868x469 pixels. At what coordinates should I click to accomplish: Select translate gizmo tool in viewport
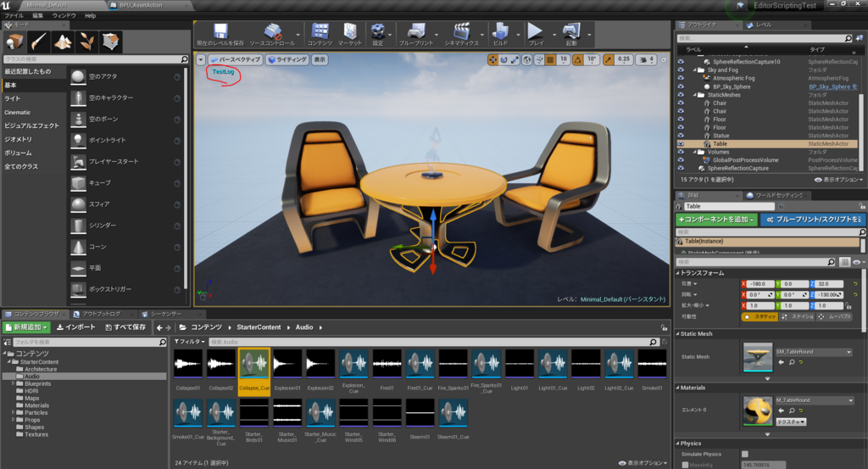tap(492, 60)
